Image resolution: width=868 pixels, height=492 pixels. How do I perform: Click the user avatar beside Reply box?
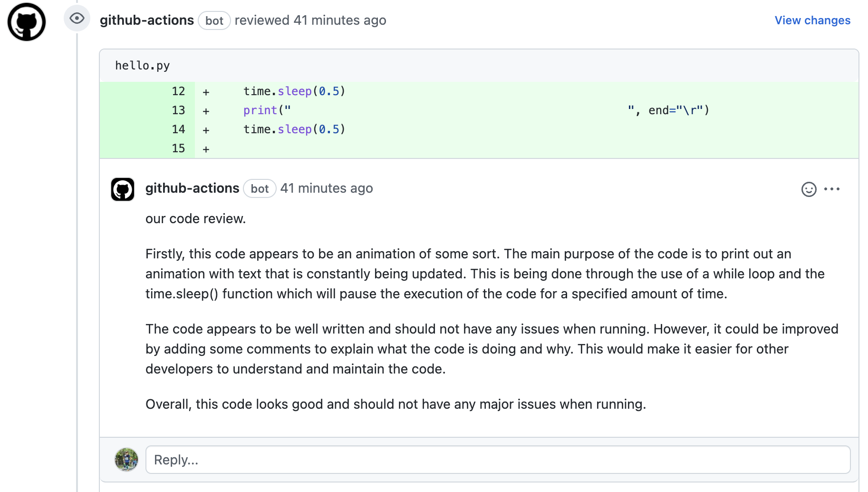[126, 460]
